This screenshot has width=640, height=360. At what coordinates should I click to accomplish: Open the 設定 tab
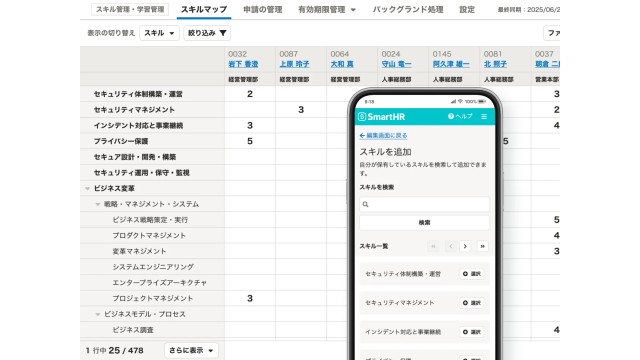click(x=467, y=9)
